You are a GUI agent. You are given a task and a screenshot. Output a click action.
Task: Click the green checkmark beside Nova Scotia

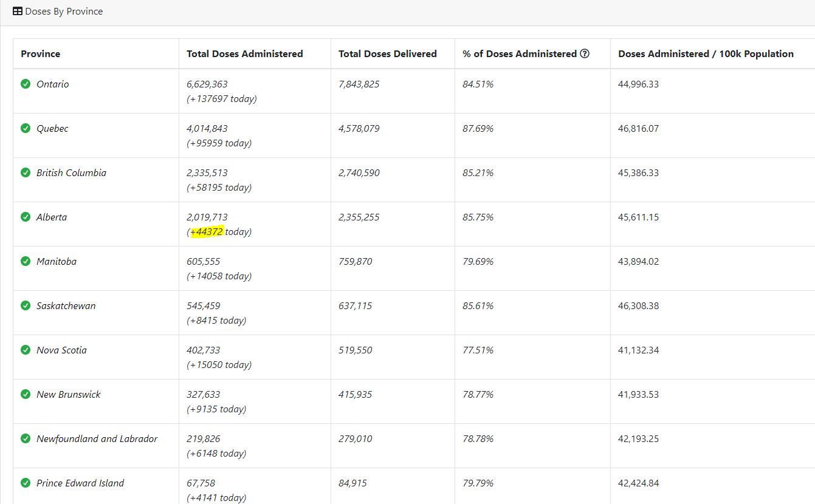[x=25, y=350]
